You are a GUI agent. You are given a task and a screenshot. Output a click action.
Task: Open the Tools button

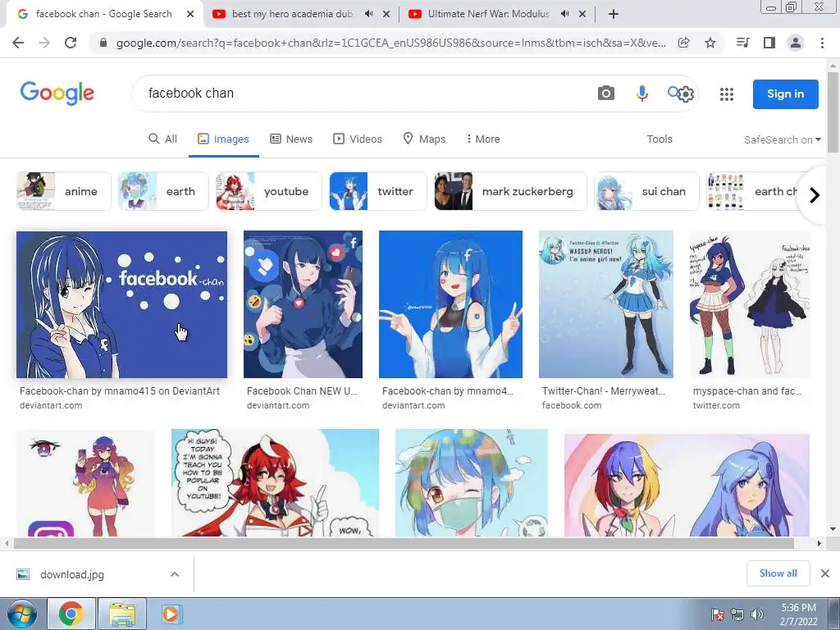659,139
